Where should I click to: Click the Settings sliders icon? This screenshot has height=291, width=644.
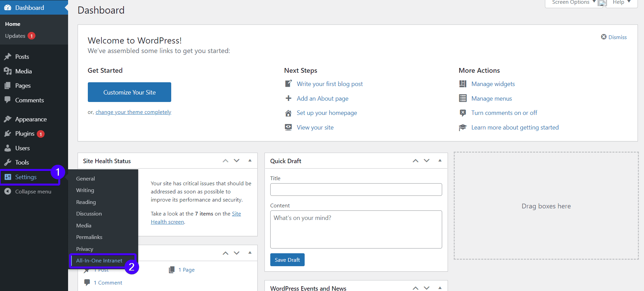(7, 177)
